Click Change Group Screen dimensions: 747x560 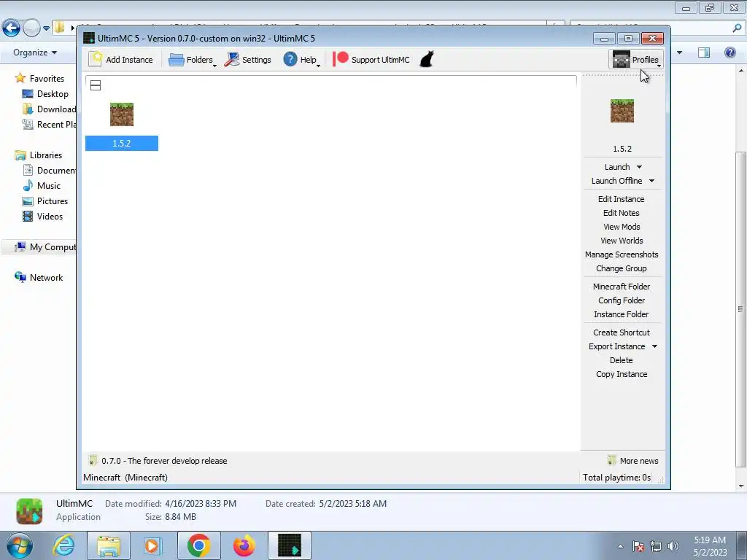[622, 268]
